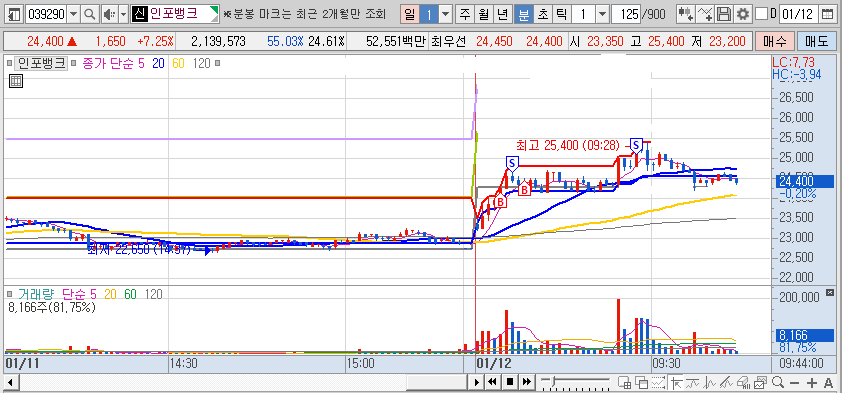Click the small square before 인포뱅크 legend
The width and height of the screenshot is (842, 393).
click(x=10, y=64)
